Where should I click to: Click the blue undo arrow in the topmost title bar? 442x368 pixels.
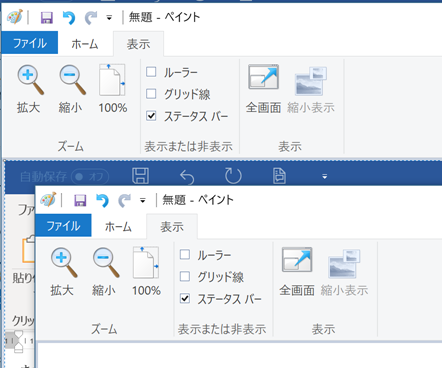pyautogui.click(x=69, y=17)
